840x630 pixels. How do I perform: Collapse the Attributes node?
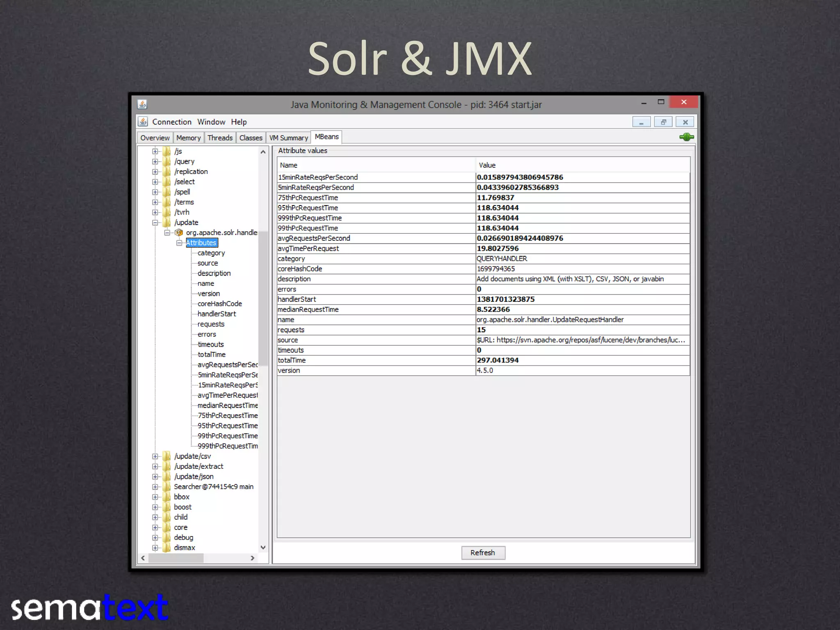tap(179, 243)
